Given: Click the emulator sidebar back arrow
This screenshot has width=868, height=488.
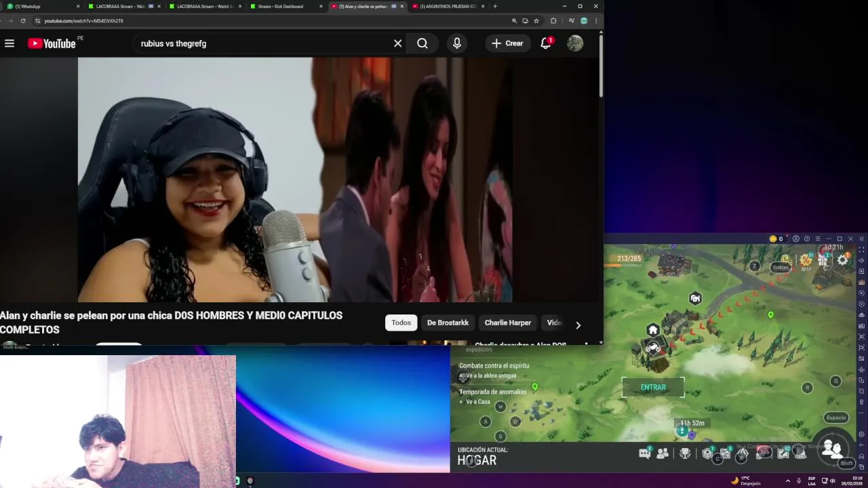Looking at the screenshot, I should (x=861, y=445).
